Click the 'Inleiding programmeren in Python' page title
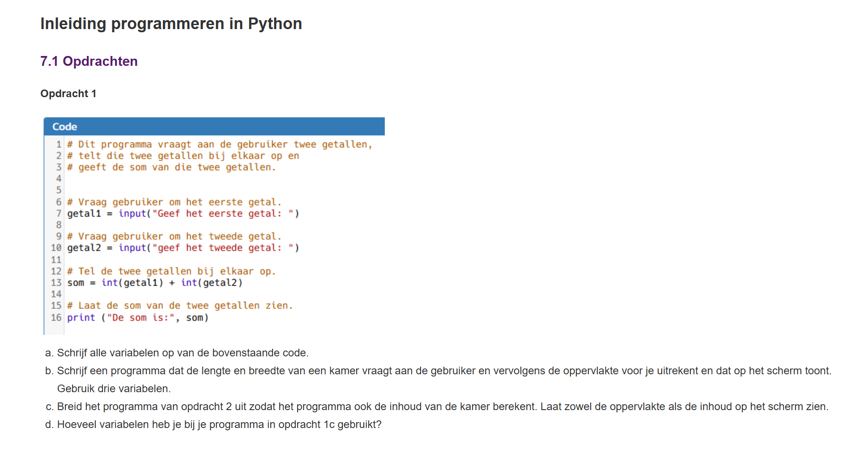This screenshot has height=458, width=868. [171, 24]
